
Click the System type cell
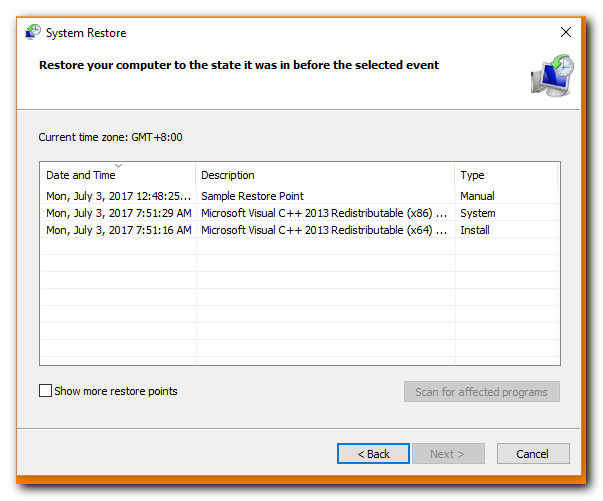pyautogui.click(x=478, y=213)
